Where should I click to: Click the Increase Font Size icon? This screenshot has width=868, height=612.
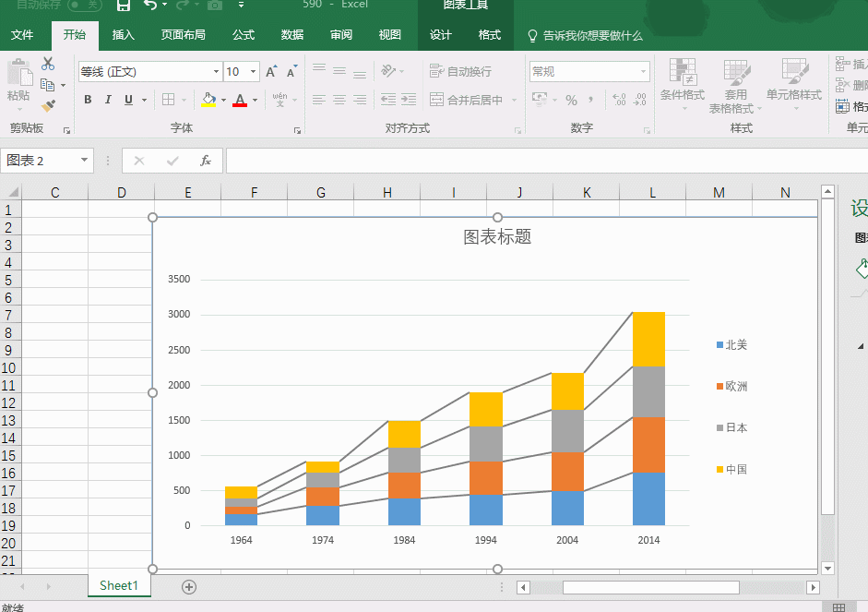[x=271, y=72]
